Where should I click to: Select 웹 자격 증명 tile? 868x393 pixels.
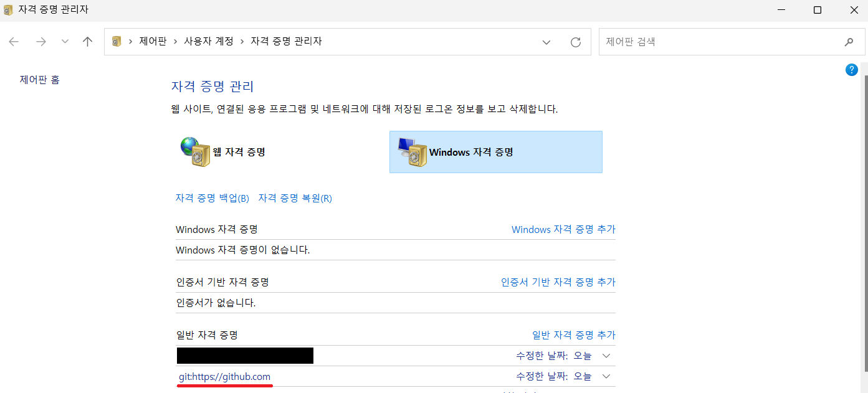pos(279,152)
